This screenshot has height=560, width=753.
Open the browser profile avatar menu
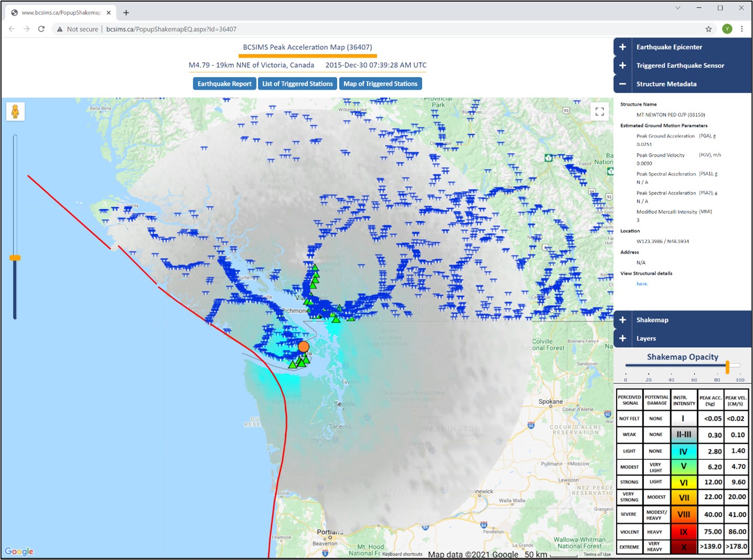727,29
